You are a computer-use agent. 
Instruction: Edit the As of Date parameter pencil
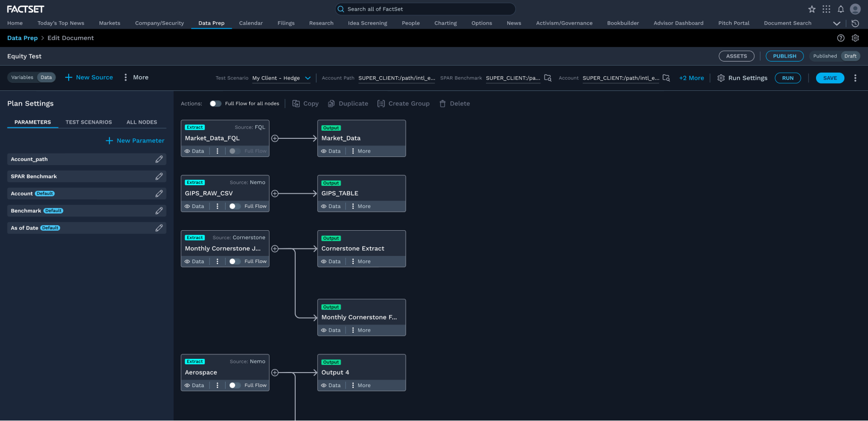(x=159, y=228)
